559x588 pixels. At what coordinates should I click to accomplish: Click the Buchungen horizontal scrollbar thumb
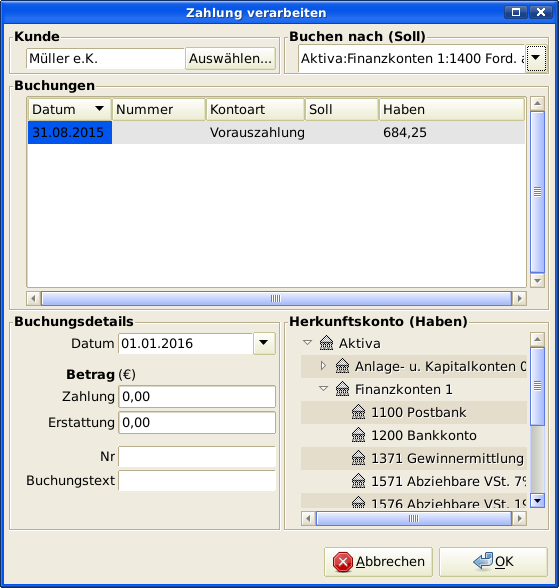click(276, 298)
